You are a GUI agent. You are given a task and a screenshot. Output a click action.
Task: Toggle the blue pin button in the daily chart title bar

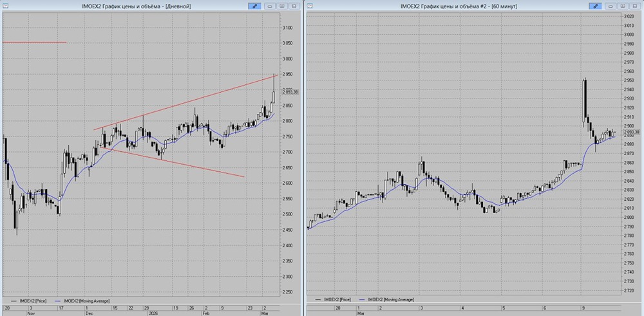pyautogui.click(x=254, y=6)
